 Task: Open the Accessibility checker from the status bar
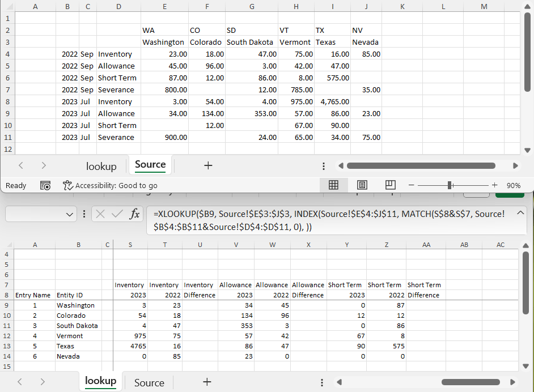tap(67, 185)
